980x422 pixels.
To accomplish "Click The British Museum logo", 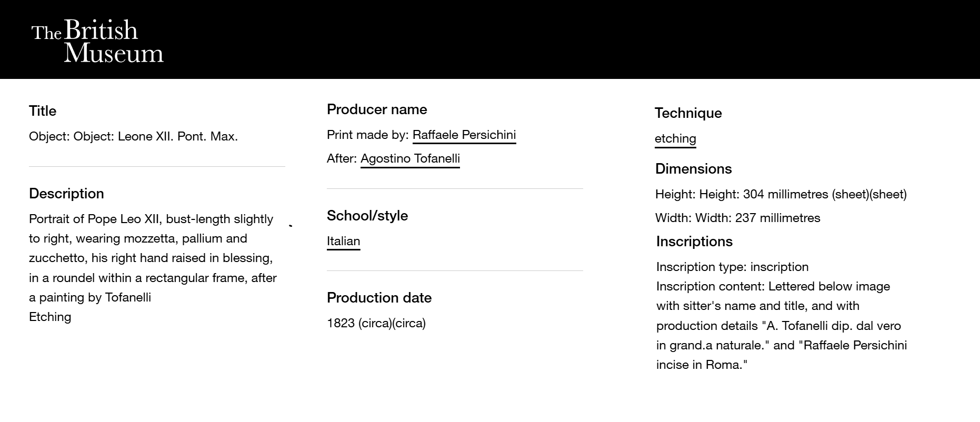I will click(97, 41).
